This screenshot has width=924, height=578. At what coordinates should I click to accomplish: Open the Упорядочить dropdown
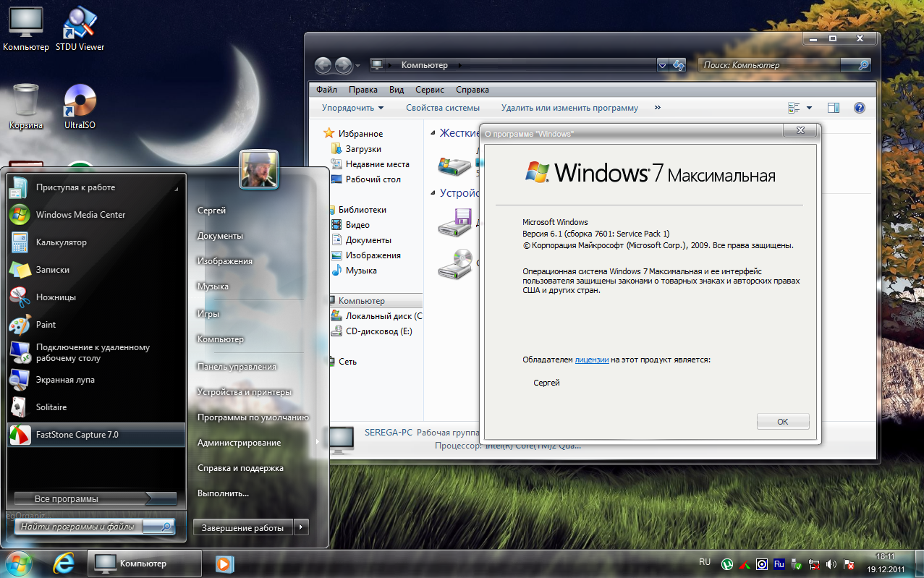click(x=353, y=108)
